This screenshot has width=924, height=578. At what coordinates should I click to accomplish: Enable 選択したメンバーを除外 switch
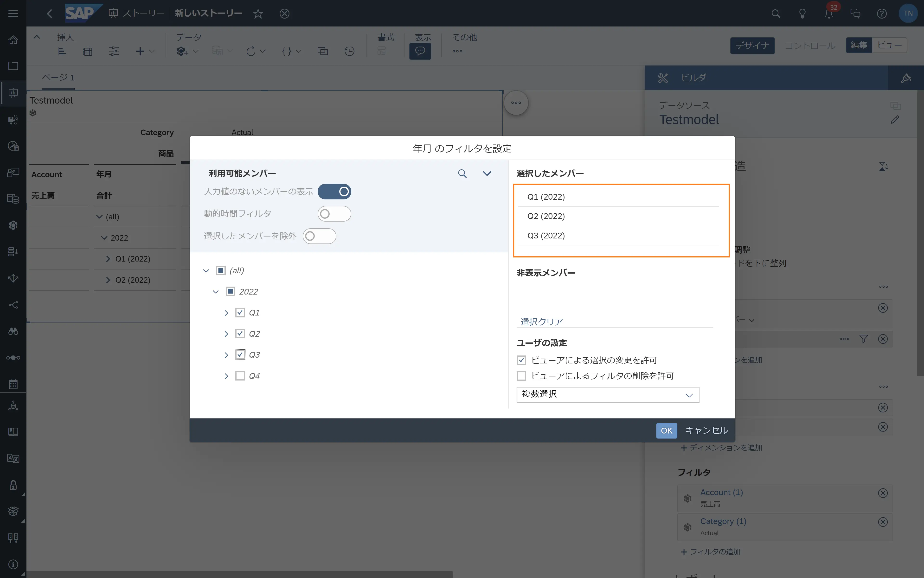pyautogui.click(x=319, y=236)
